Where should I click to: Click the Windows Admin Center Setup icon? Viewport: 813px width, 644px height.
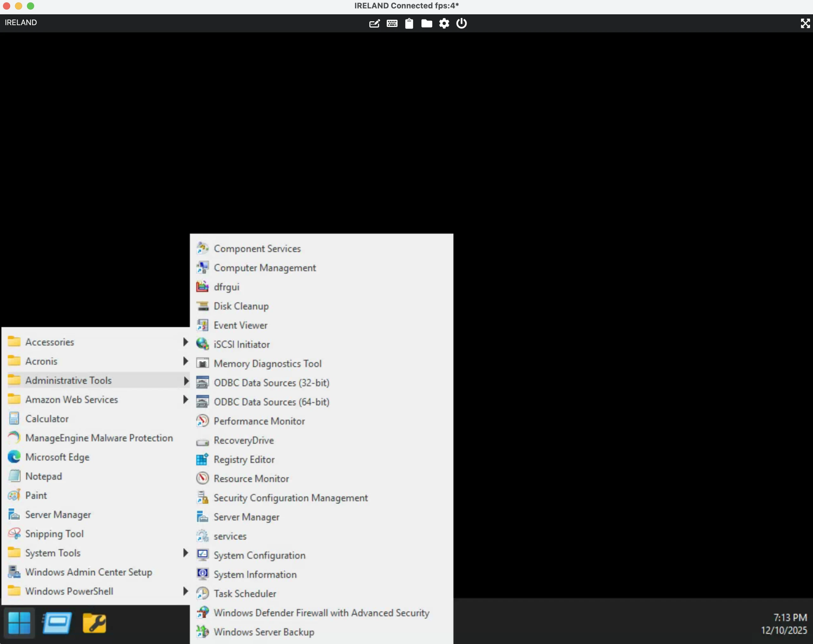(x=14, y=572)
